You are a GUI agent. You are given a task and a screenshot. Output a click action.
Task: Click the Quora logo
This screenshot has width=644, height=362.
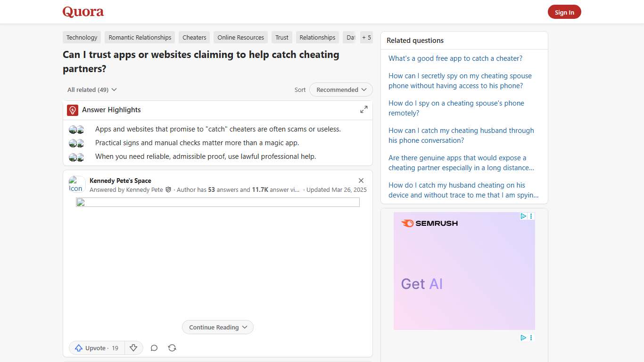(83, 12)
